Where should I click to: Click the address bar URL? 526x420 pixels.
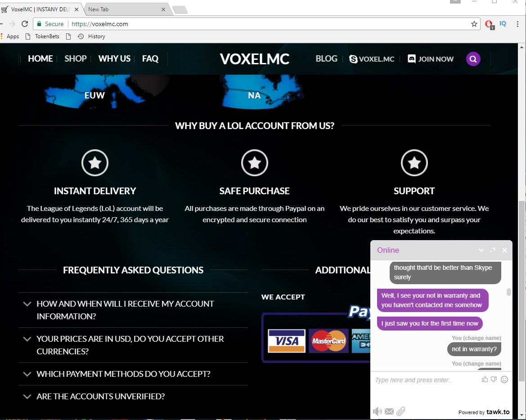pos(99,24)
